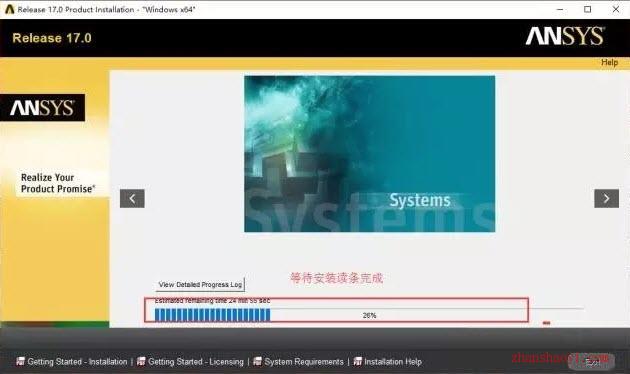The image size is (630, 374).
Task: Open the Help link at top right
Action: click(609, 62)
